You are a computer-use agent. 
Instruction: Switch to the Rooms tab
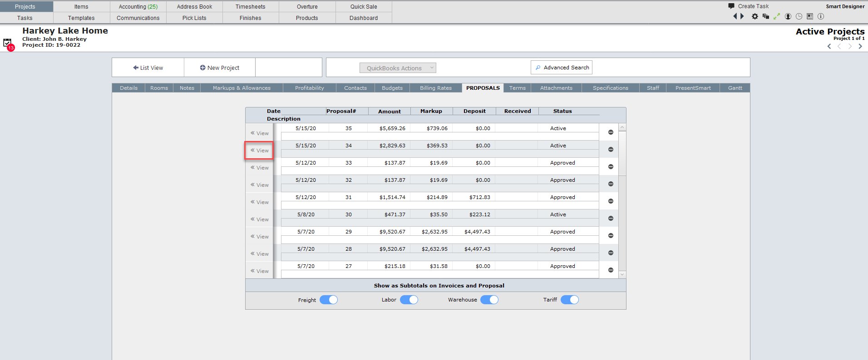point(159,88)
